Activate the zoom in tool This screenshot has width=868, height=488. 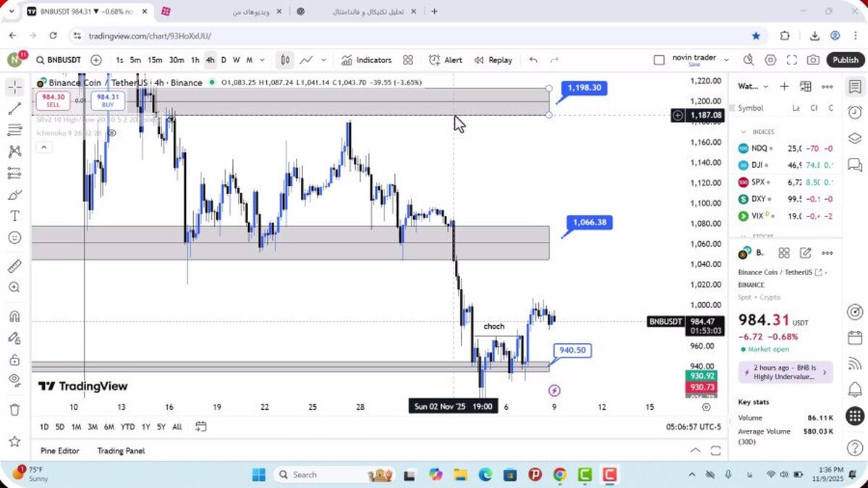[x=14, y=287]
